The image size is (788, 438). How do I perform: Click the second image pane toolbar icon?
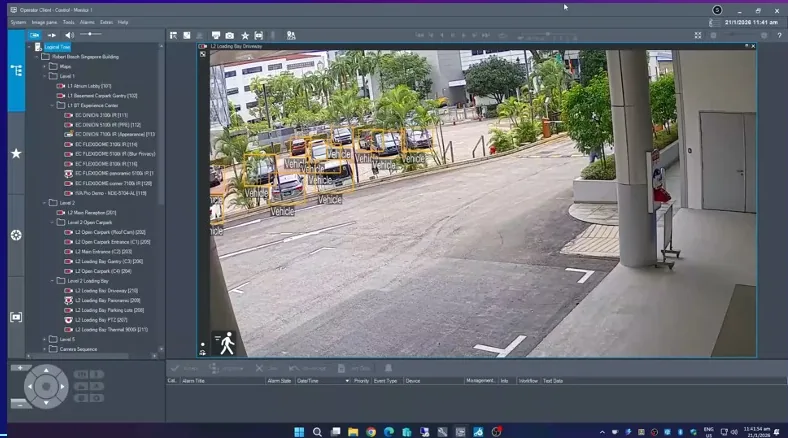pyautogui.click(x=186, y=36)
